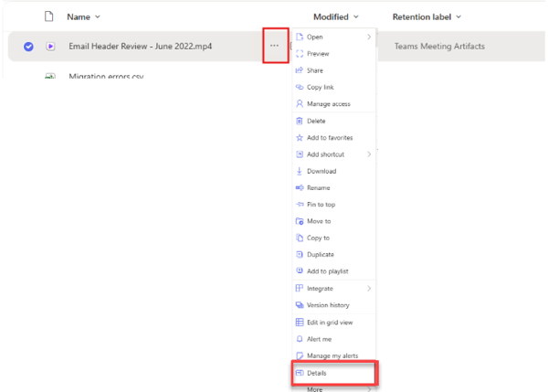Click the Edit in grid view table icon
Viewport: 548px width, 392px height.
300,323
